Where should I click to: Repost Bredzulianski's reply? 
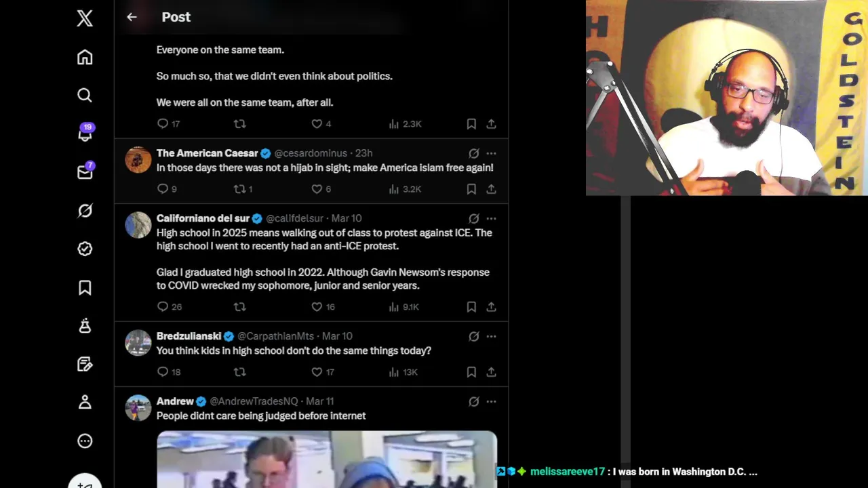pyautogui.click(x=239, y=372)
